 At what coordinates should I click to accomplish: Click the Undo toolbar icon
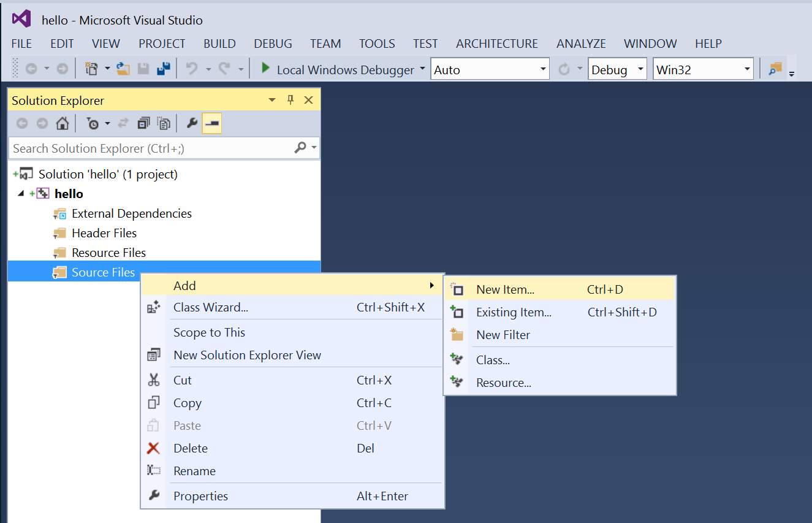(192, 69)
